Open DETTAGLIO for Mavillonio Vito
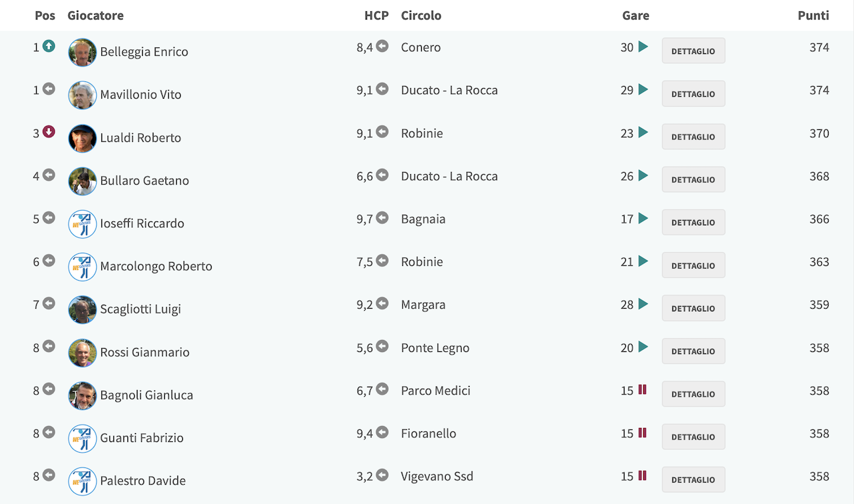The image size is (854, 504). tap(693, 93)
